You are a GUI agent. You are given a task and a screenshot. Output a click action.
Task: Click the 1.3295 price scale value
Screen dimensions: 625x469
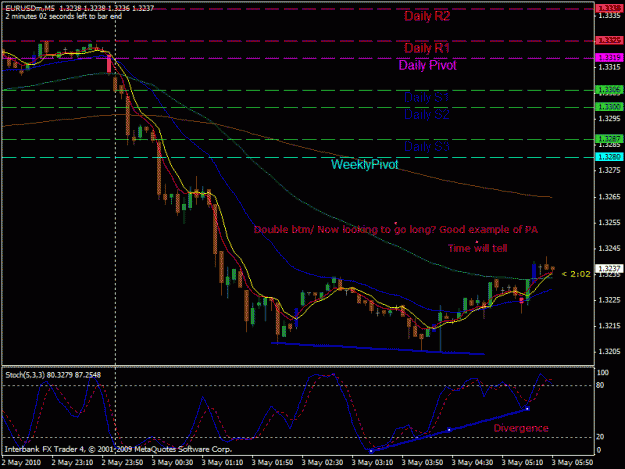609,119
